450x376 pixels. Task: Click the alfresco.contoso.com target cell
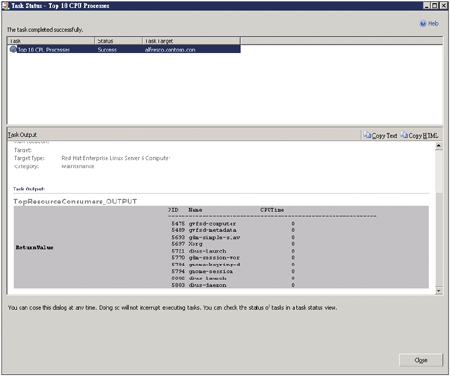[x=170, y=50]
